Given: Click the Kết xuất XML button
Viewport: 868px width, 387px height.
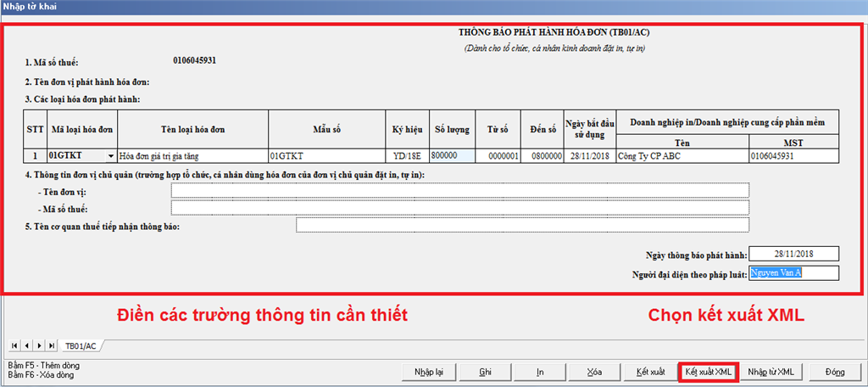Looking at the screenshot, I should pyautogui.click(x=709, y=372).
